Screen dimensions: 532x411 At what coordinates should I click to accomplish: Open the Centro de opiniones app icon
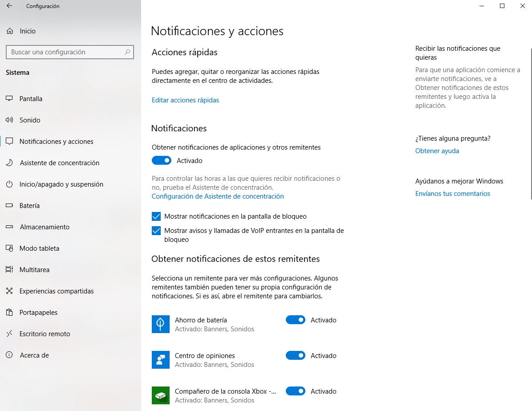click(x=161, y=360)
